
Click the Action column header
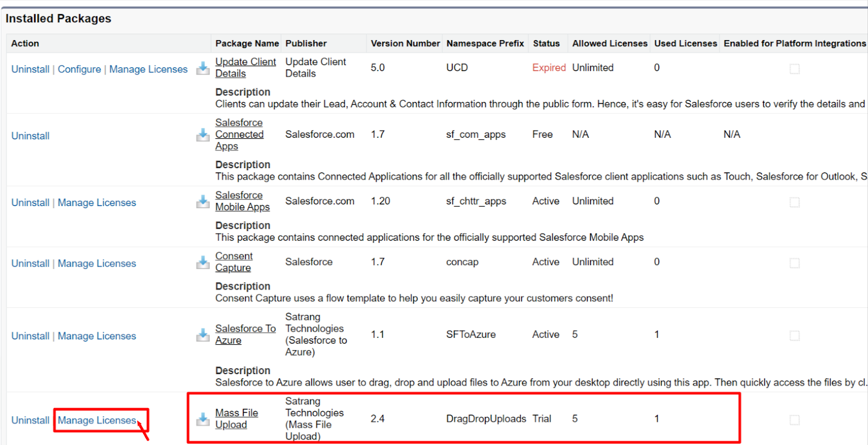(x=25, y=43)
